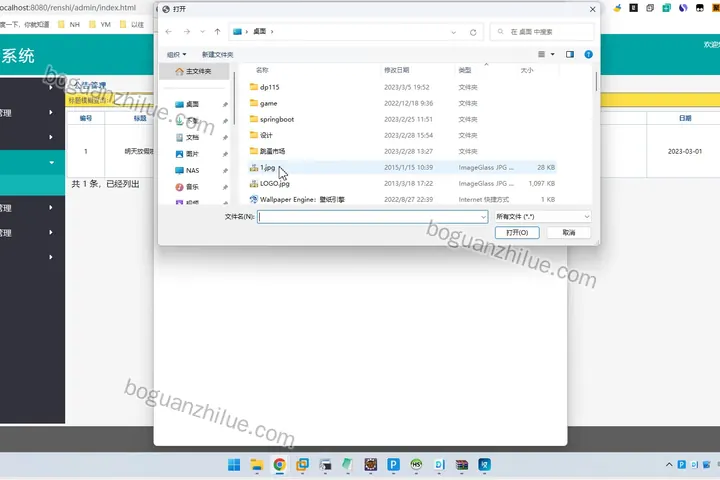Toggle the preview pane icon
The height and width of the screenshot is (480, 720).
pyautogui.click(x=570, y=54)
